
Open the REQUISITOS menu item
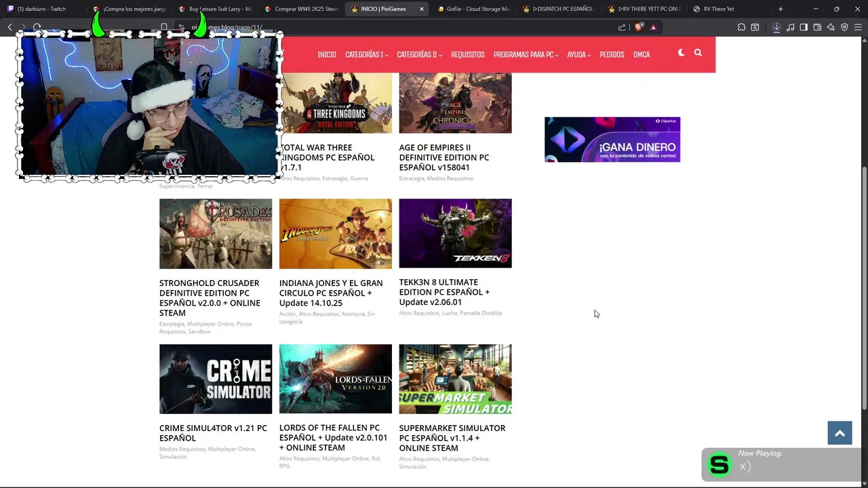(x=468, y=54)
